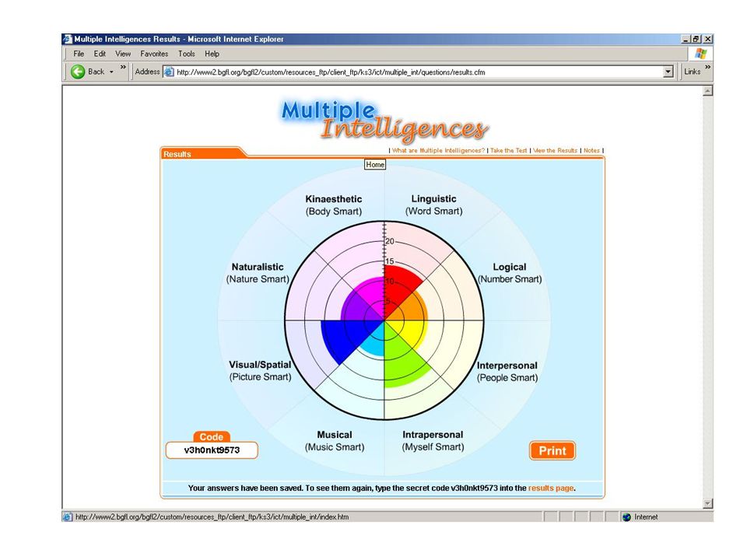Viewport: 747px width, 560px height.
Task: Click the Multiple Intelligences logo
Action: click(384, 120)
